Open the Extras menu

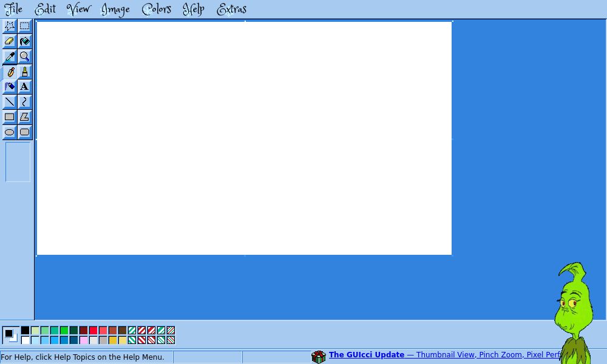231,9
